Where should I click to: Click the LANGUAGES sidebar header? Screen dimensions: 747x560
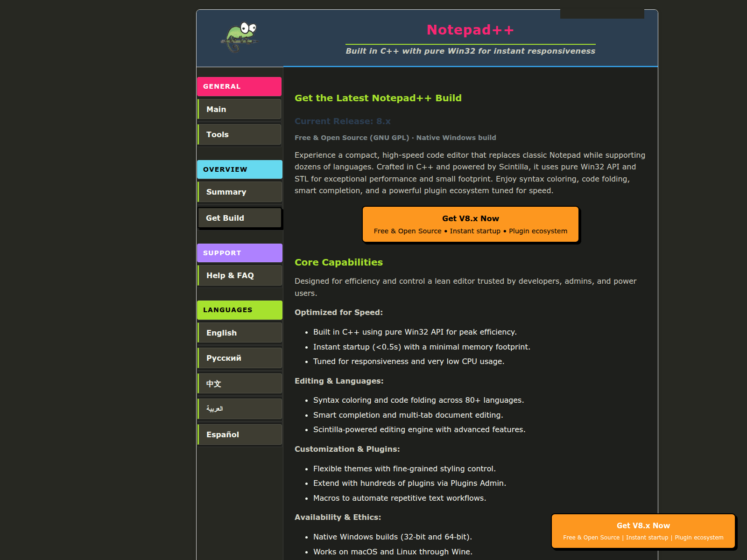click(x=240, y=310)
